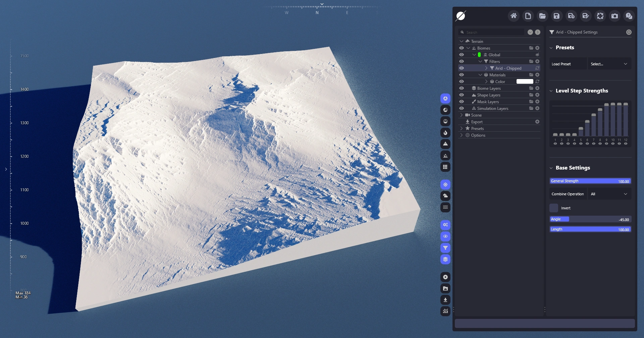Click the clouds weather icon in sidebar

445,196
